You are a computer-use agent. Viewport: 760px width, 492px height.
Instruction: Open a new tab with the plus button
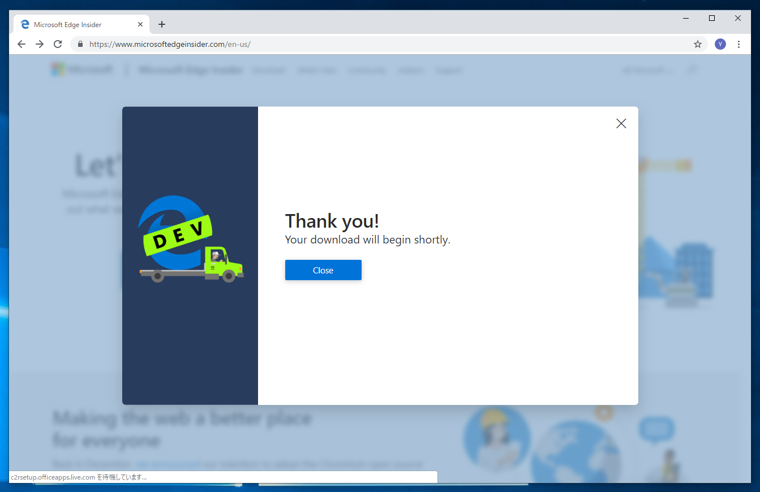point(162,24)
